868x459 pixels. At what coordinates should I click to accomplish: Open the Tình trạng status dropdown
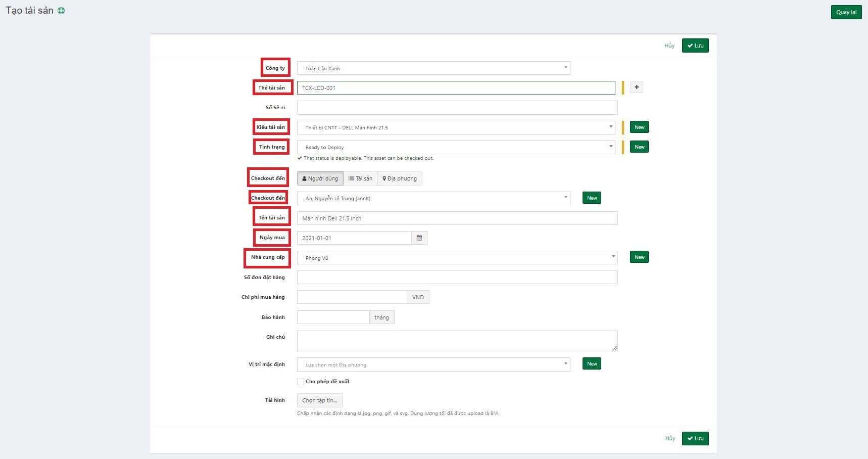455,147
